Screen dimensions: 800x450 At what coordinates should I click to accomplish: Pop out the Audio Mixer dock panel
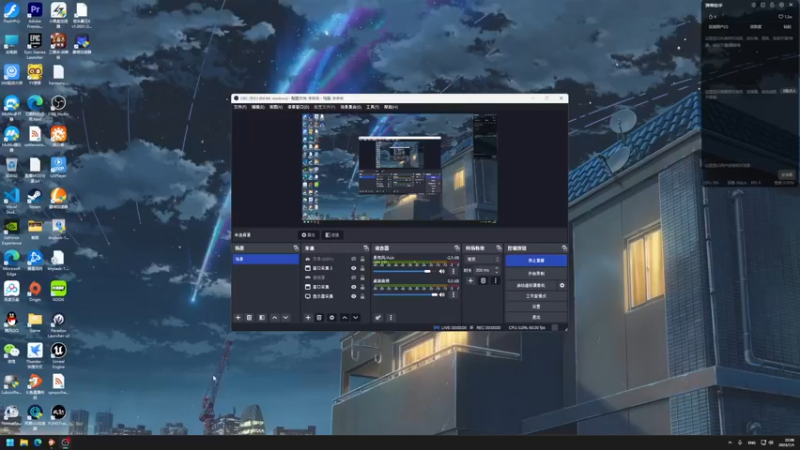point(457,248)
